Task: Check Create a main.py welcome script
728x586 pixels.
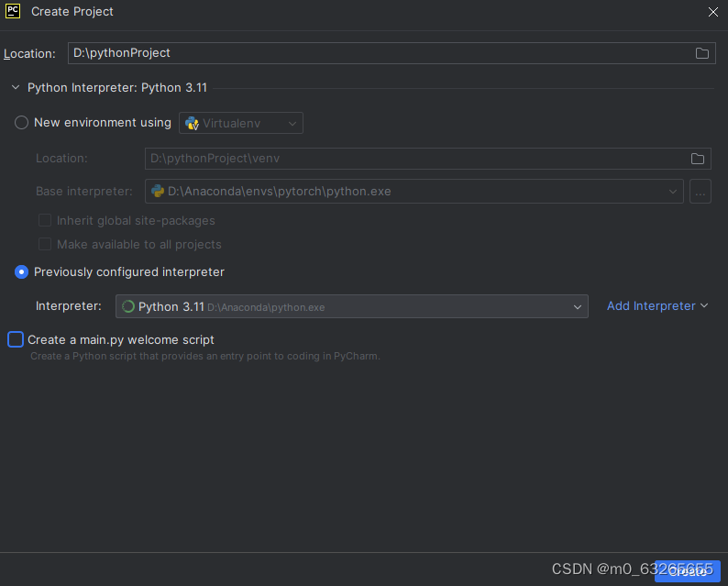Action: point(16,339)
